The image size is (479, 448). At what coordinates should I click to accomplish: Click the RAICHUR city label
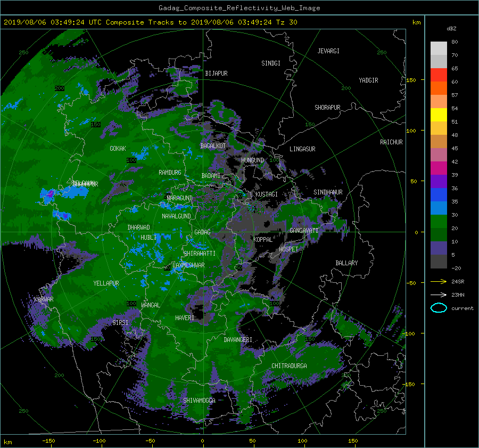click(391, 142)
